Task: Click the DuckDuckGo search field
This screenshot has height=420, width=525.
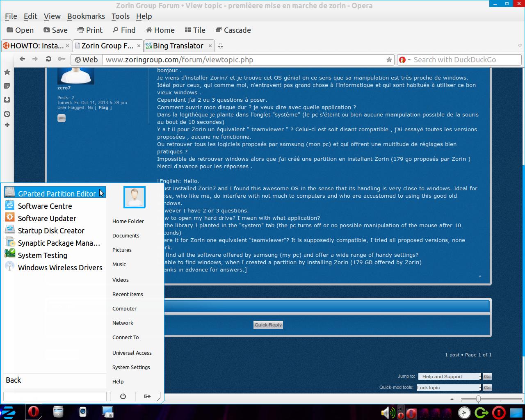Action: coord(463,60)
